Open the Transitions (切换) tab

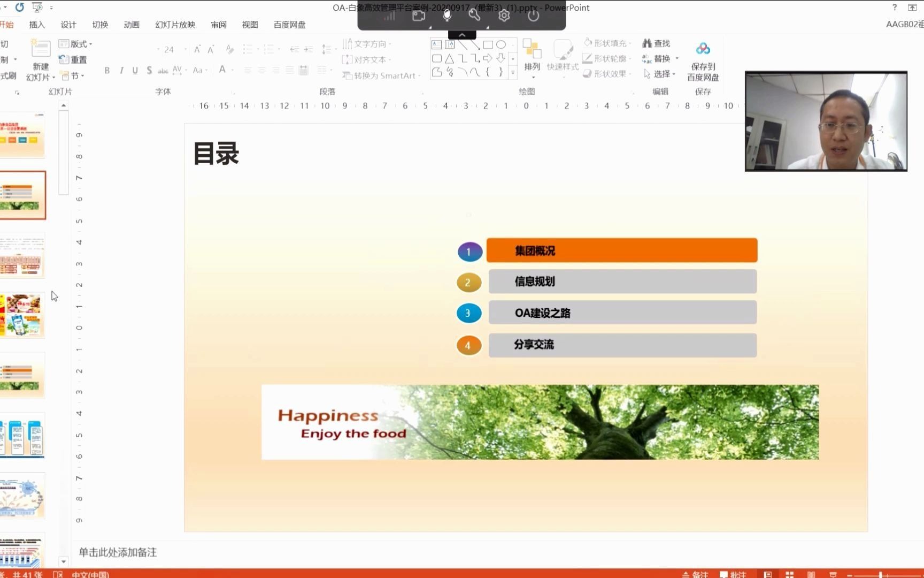click(x=100, y=25)
